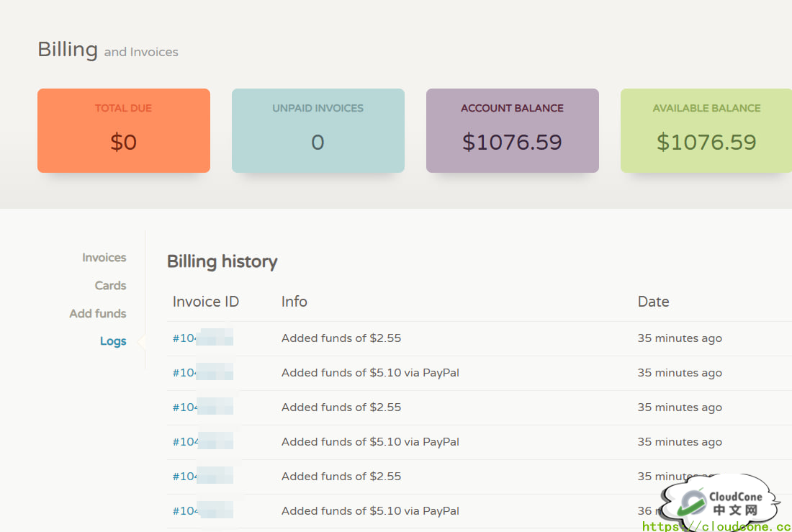Click the orange Total Due card

click(x=124, y=130)
